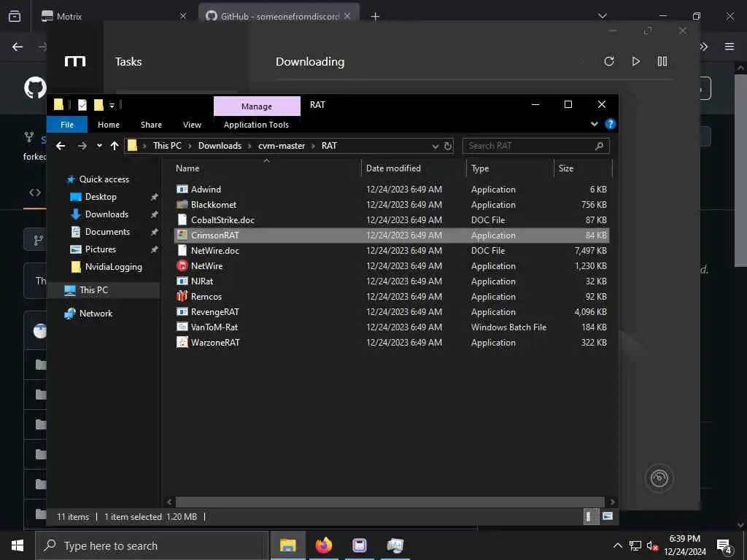Open recent locations dropdown arrow
This screenshot has height=560, width=747.
click(99, 146)
